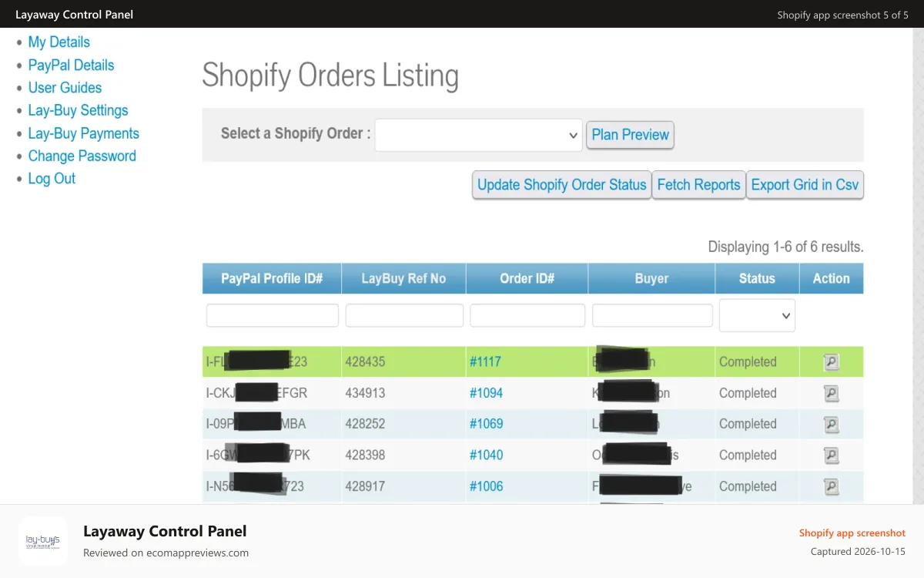Open order link #1040
The height and width of the screenshot is (578, 924).
click(x=486, y=455)
